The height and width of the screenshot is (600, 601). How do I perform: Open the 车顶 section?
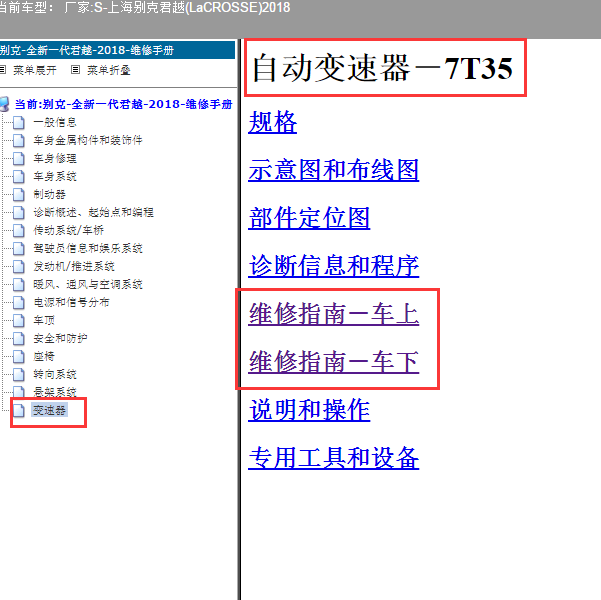pos(44,321)
